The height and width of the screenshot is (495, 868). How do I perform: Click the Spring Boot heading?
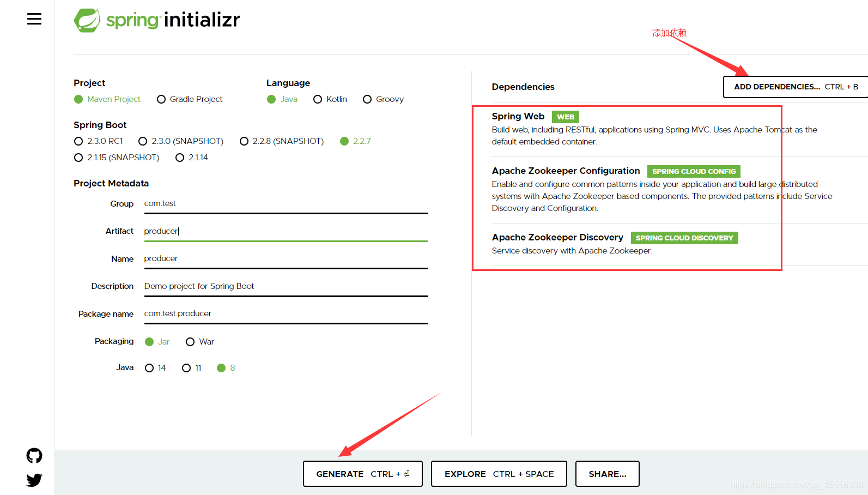100,125
